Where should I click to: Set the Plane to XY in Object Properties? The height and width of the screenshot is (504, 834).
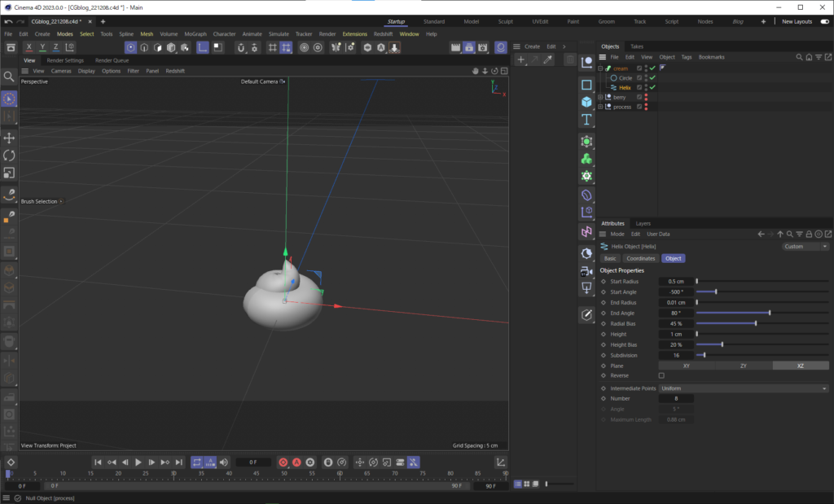click(687, 366)
